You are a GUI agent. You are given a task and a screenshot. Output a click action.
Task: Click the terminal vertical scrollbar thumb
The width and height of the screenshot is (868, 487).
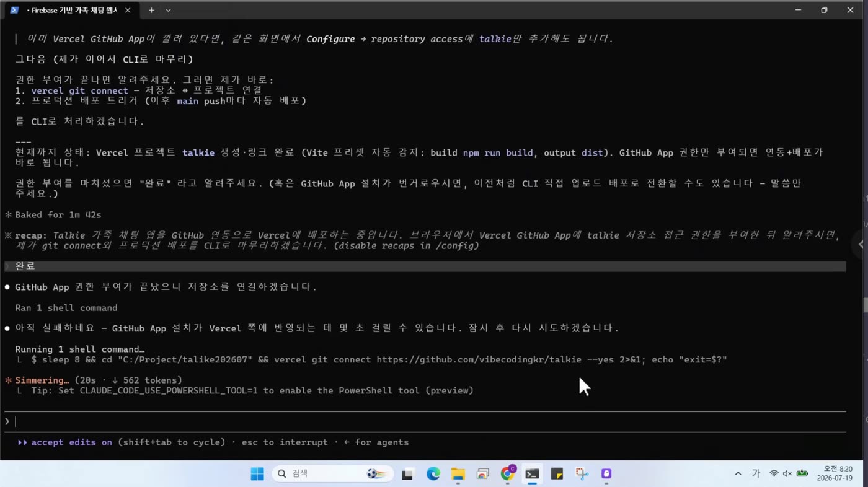coord(866,305)
